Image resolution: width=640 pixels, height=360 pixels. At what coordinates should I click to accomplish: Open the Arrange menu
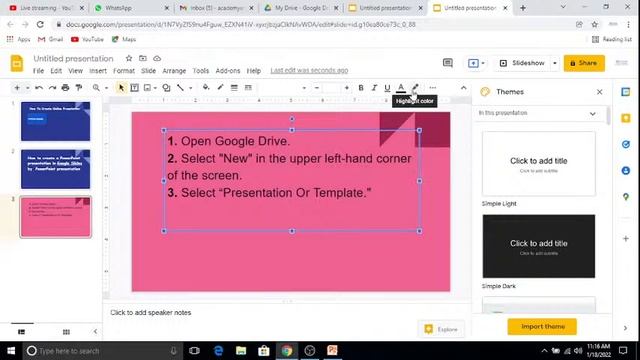point(174,71)
